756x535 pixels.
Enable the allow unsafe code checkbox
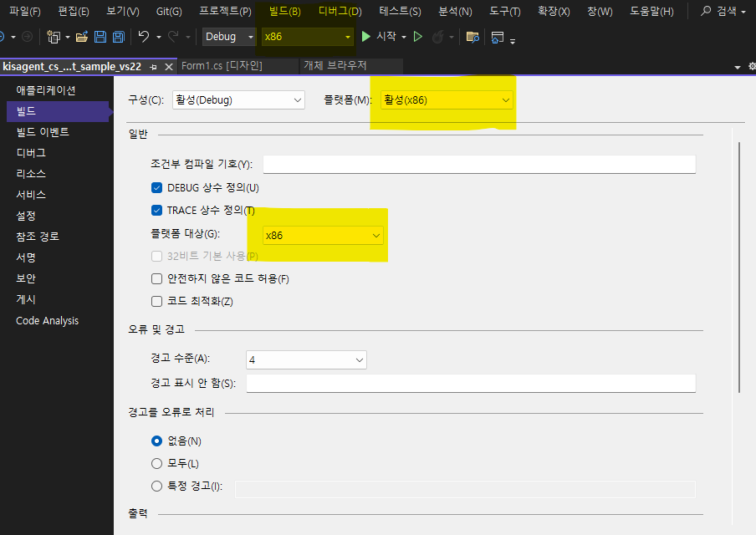[x=156, y=279]
